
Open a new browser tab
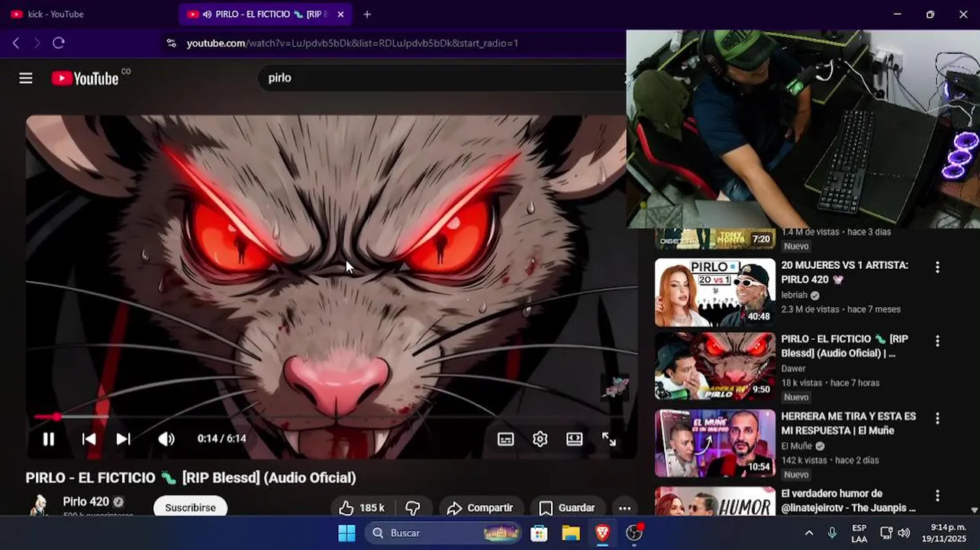click(367, 14)
